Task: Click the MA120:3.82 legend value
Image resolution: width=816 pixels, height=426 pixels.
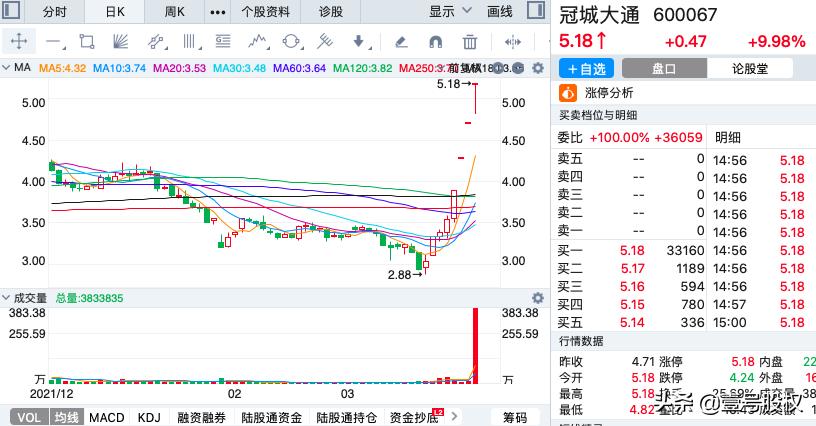Action: pyautogui.click(x=362, y=68)
